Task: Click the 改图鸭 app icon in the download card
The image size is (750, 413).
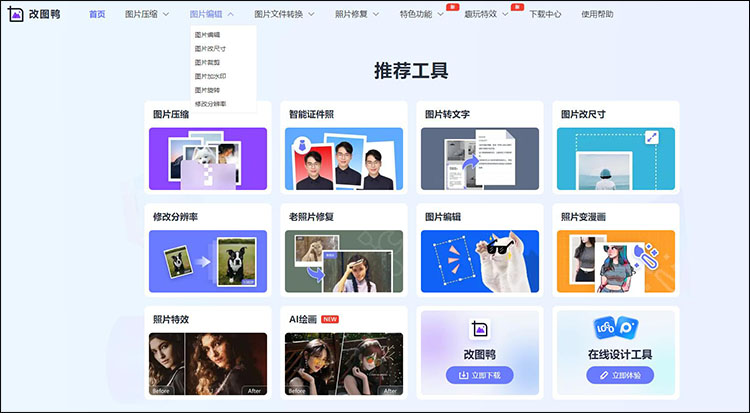Action: (x=480, y=329)
